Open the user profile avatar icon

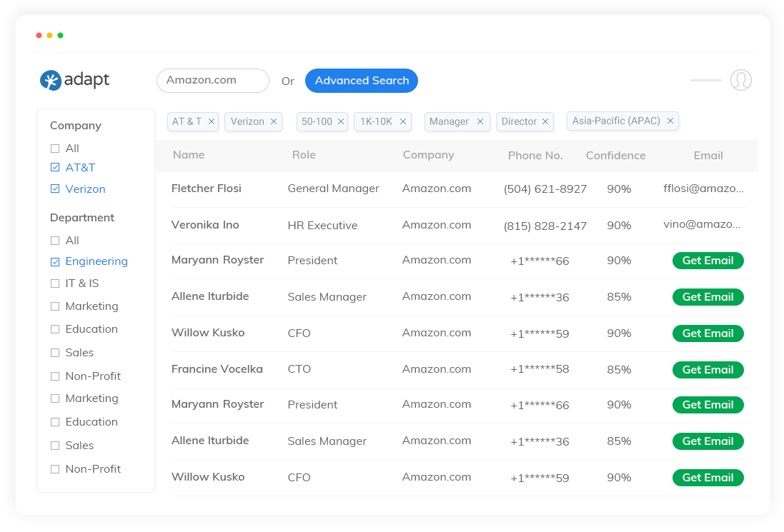tap(740, 80)
